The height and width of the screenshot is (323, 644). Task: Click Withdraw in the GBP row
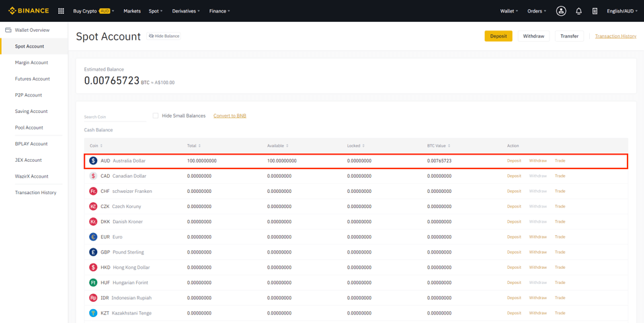(x=538, y=252)
